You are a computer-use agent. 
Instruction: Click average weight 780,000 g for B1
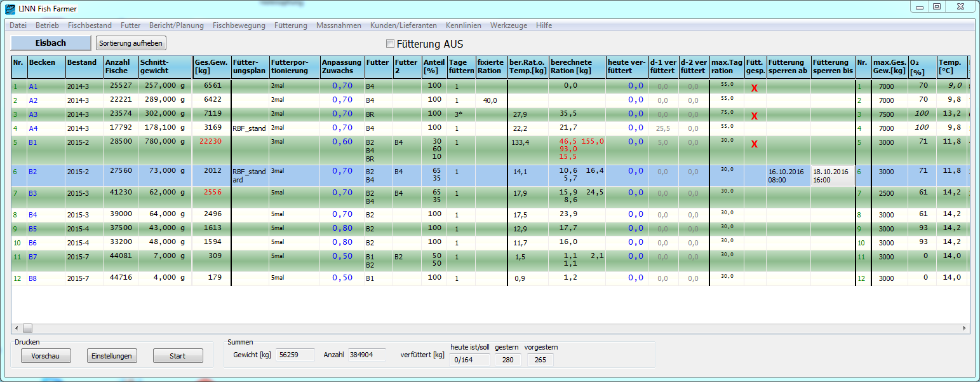[x=164, y=142]
